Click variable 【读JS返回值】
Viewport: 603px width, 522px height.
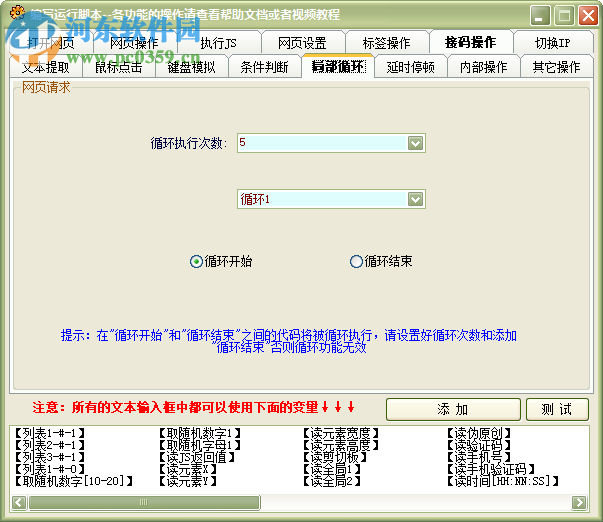pyautogui.click(x=197, y=457)
